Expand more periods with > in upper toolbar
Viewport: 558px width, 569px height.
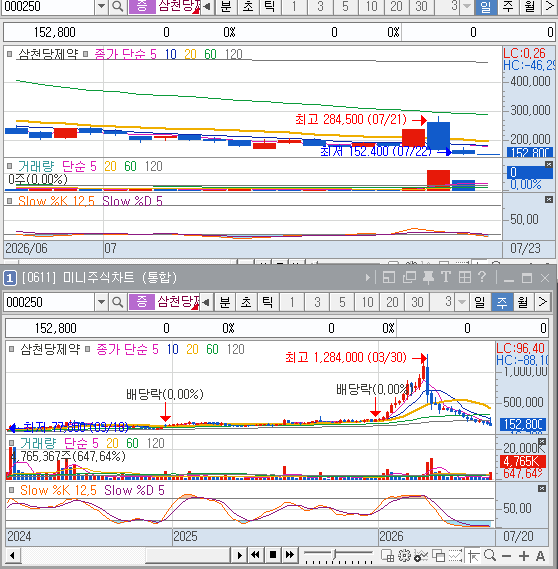pos(549,6)
